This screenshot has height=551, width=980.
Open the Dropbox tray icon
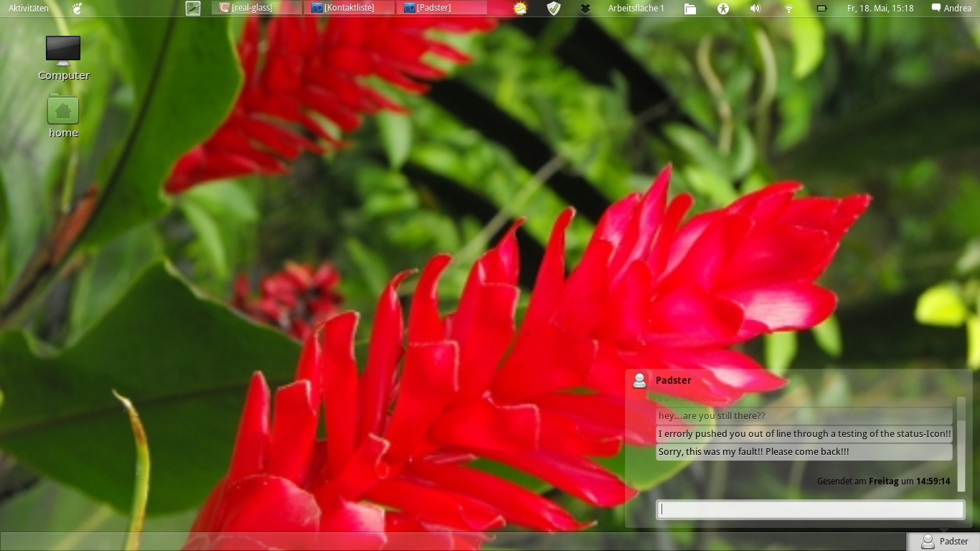click(x=585, y=9)
